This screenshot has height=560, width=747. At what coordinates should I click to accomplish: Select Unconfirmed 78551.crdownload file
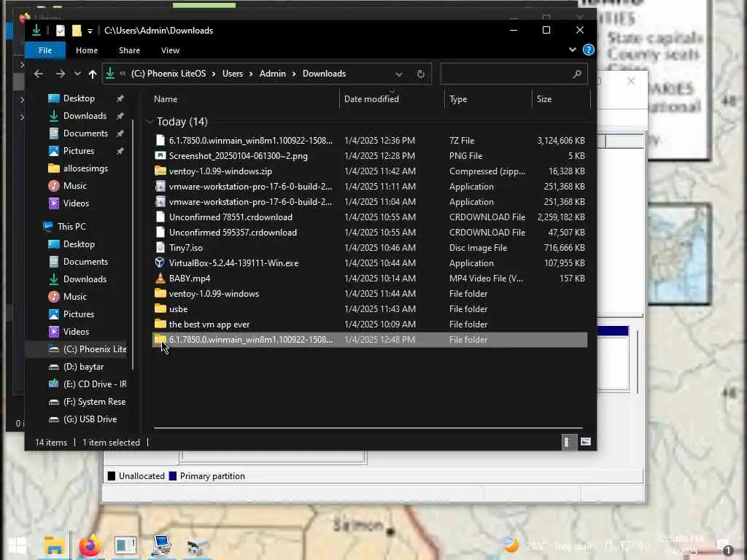pos(370,217)
